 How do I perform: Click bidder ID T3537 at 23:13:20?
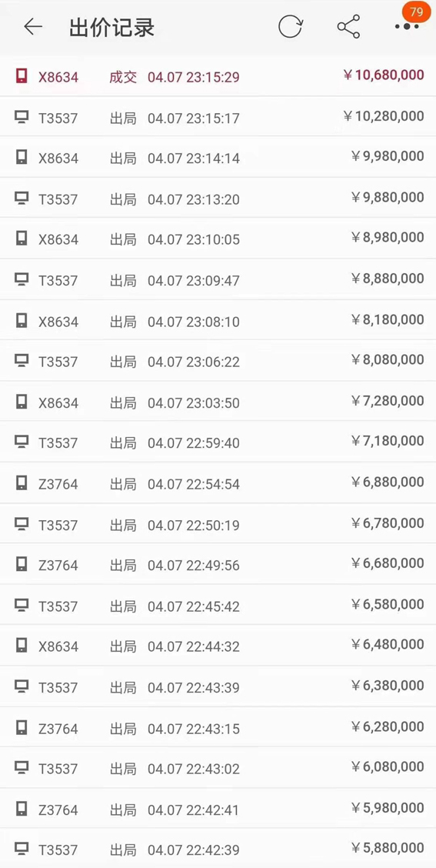(58, 199)
